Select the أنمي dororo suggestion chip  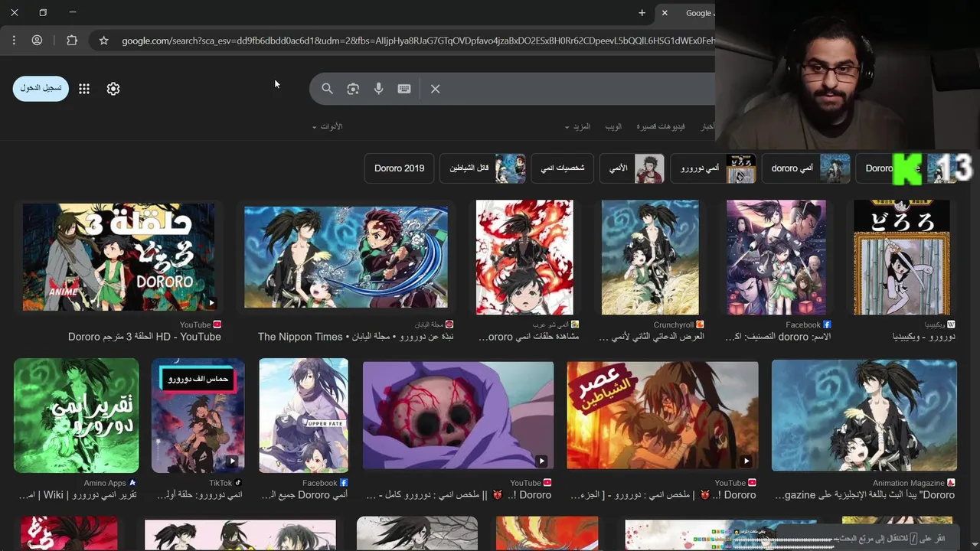806,168
